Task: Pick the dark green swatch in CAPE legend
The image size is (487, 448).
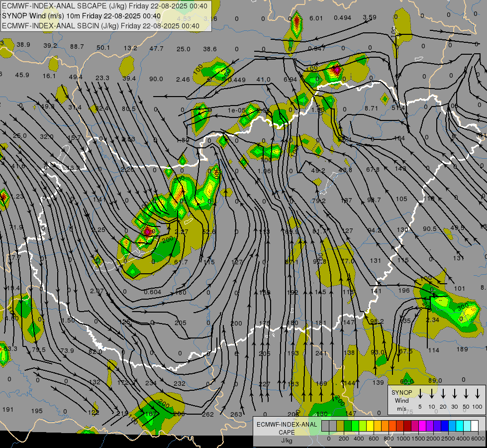Action: tap(348, 426)
